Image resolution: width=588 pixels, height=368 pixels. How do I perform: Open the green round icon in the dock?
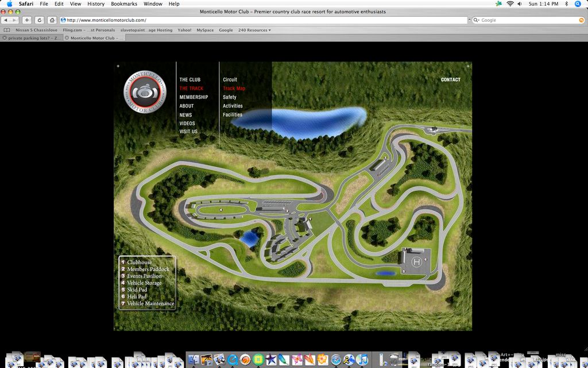click(x=258, y=359)
